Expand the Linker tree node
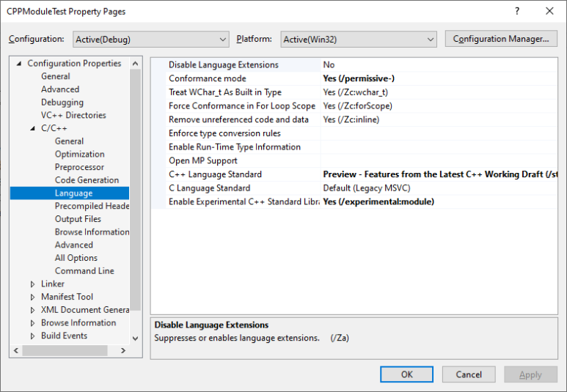 33,284
